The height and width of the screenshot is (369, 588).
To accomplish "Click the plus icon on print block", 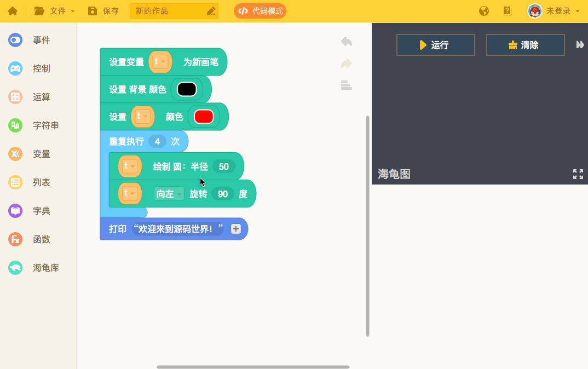I will 236,229.
